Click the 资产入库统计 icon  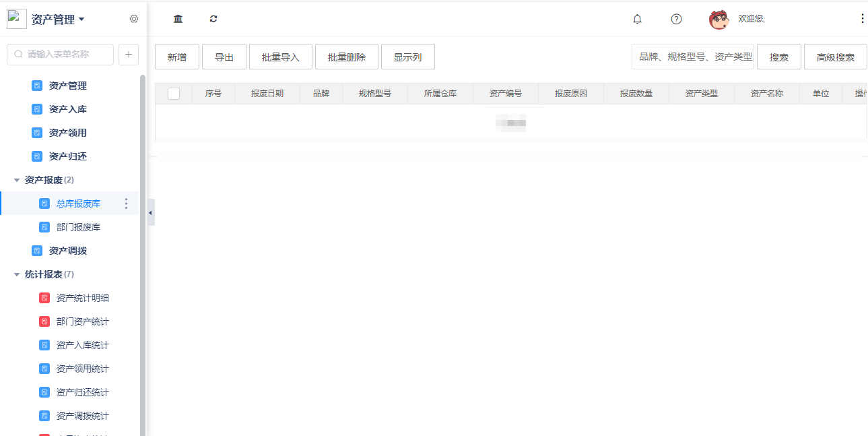pos(44,345)
